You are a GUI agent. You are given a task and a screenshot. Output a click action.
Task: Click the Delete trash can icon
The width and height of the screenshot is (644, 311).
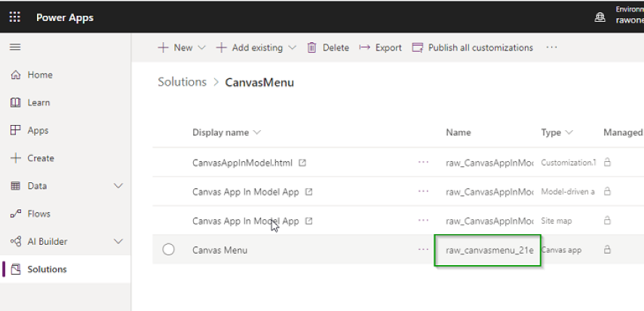311,47
